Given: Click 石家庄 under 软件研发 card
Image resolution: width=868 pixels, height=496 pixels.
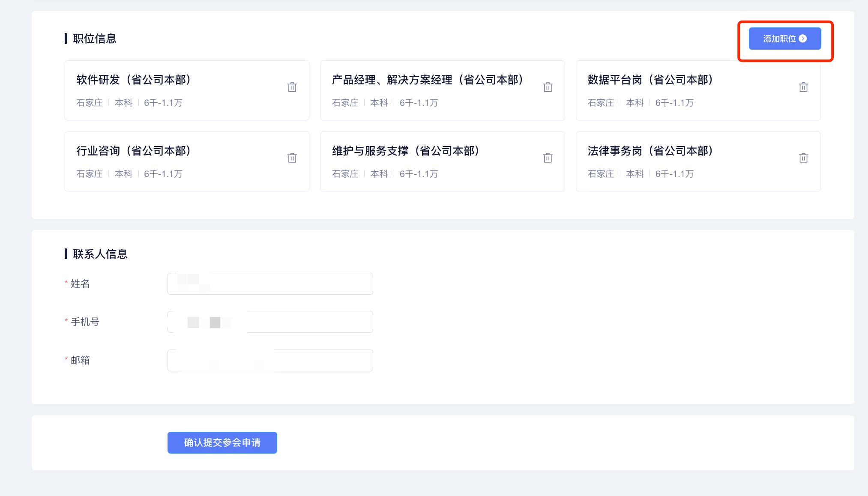Looking at the screenshot, I should tap(90, 103).
